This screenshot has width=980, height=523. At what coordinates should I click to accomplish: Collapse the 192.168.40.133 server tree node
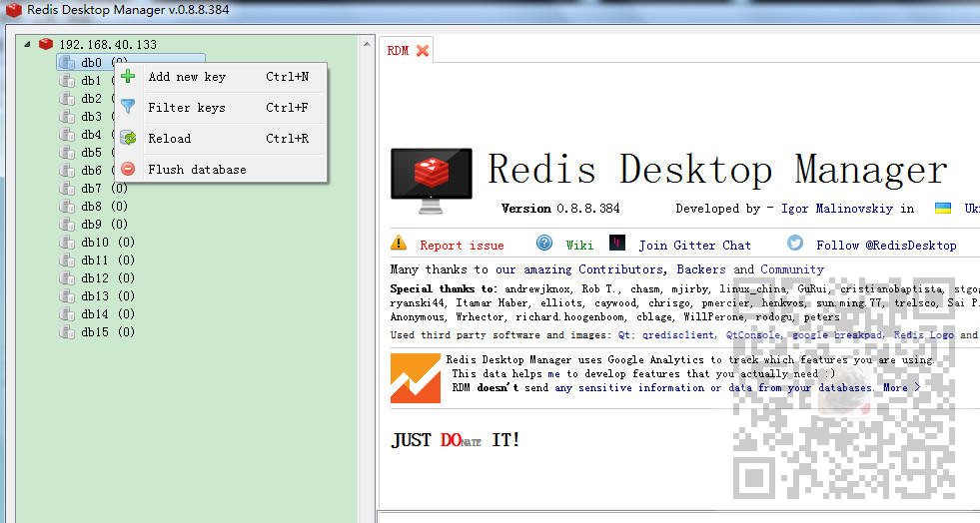click(27, 44)
